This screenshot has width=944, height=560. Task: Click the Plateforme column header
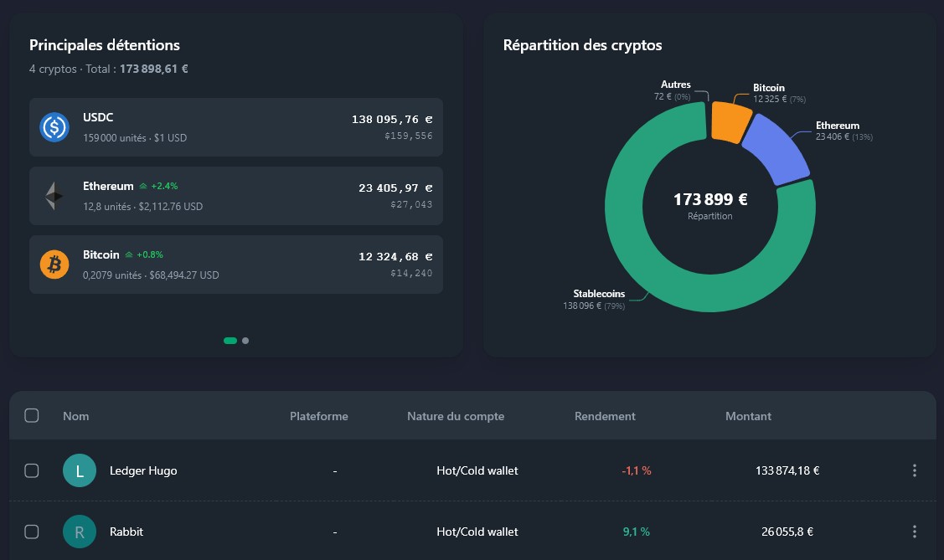click(x=319, y=416)
